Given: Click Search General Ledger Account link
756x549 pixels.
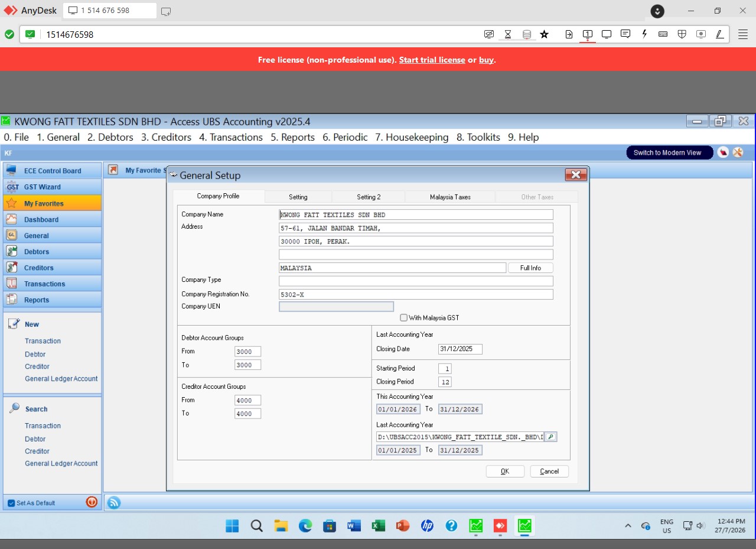Looking at the screenshot, I should pos(61,463).
